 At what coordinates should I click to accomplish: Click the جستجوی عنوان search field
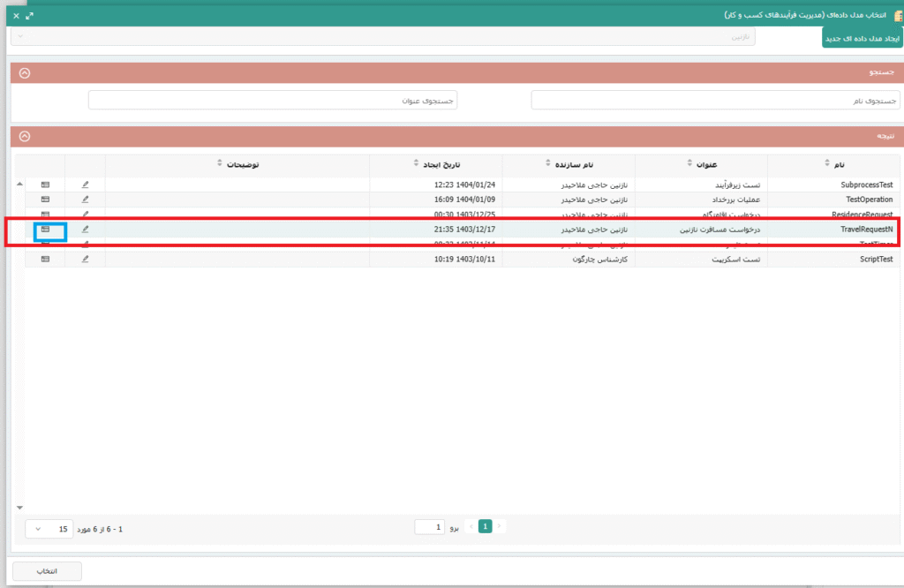coord(273,100)
